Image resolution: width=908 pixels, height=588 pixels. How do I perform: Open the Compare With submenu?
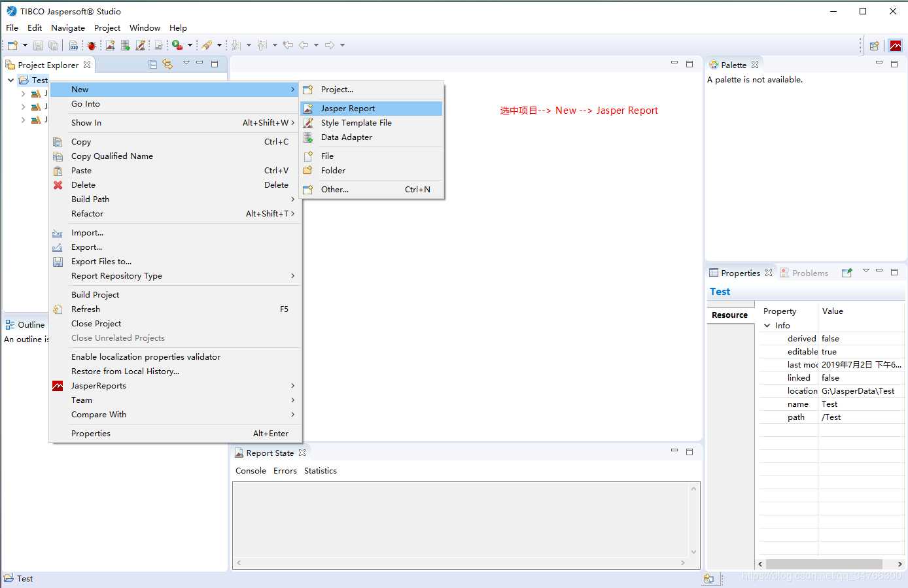175,414
